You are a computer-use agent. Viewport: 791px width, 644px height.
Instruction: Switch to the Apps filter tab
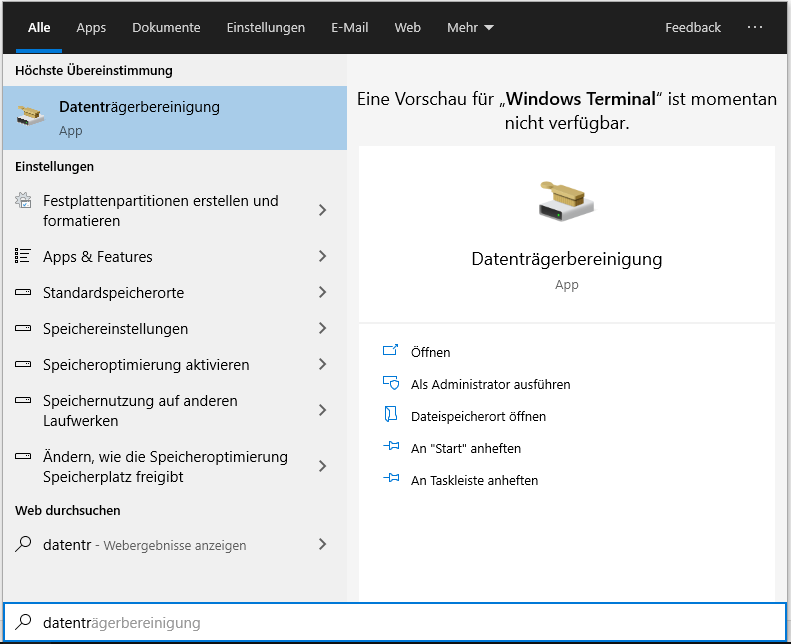point(91,27)
